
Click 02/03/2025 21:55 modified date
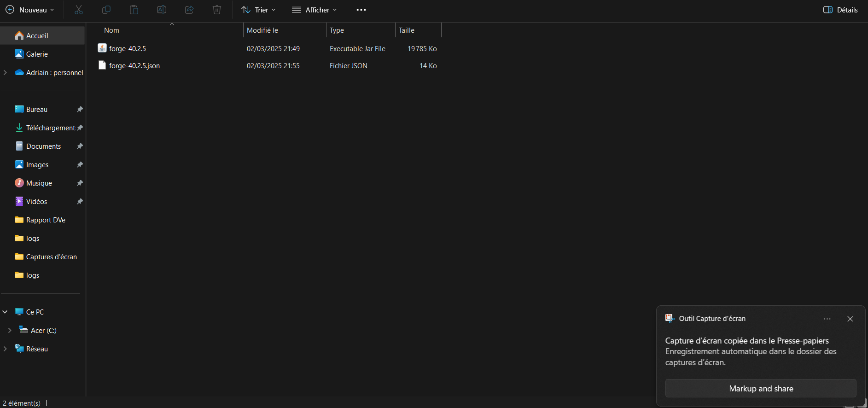[273, 65]
